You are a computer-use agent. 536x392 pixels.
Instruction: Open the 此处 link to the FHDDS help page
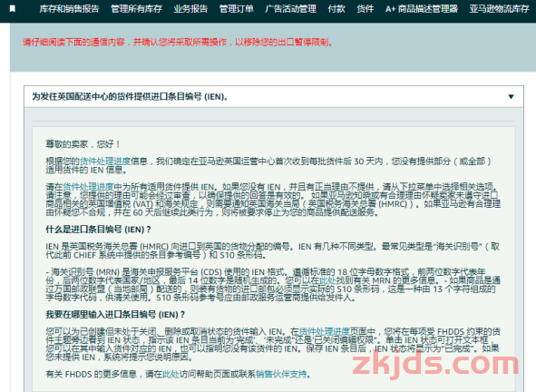pyautogui.click(x=171, y=374)
